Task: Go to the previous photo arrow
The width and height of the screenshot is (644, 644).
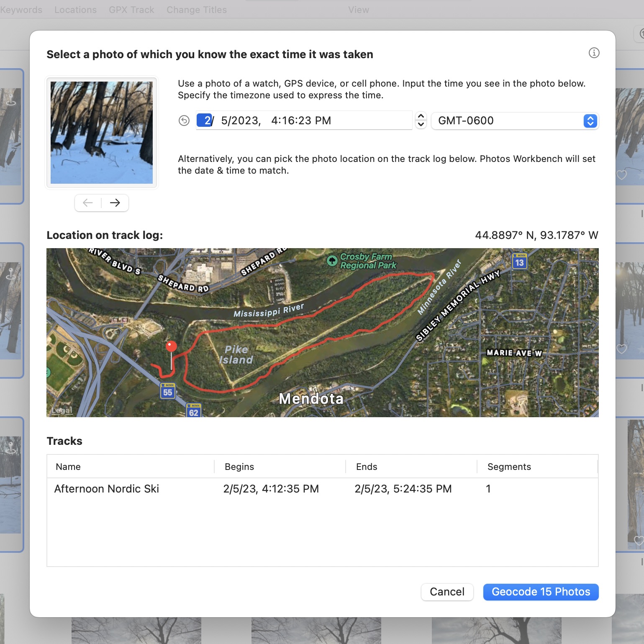Action: pos(88,203)
